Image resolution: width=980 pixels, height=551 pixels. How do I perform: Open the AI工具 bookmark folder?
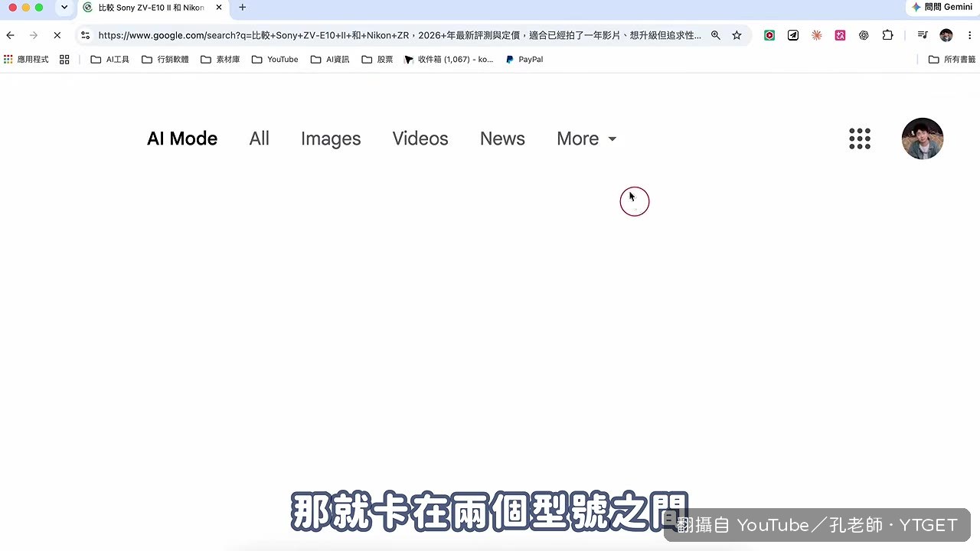[x=110, y=59]
